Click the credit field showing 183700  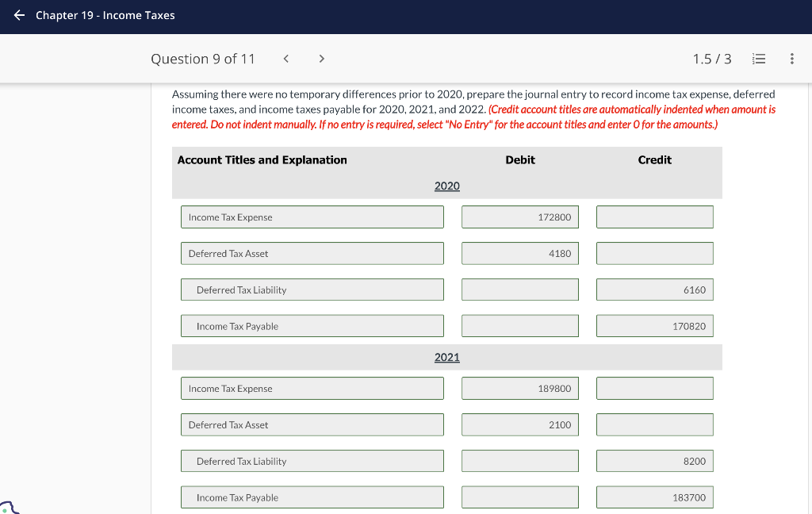coord(654,497)
